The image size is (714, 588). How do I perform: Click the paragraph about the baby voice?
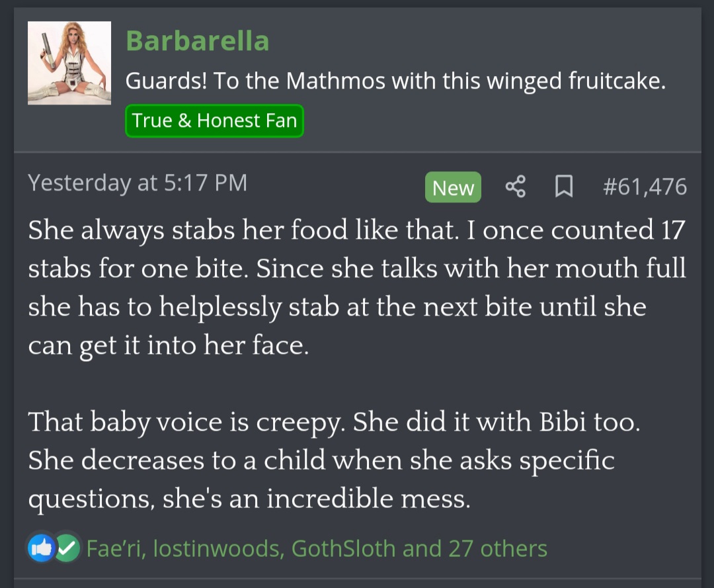pyautogui.click(x=334, y=461)
